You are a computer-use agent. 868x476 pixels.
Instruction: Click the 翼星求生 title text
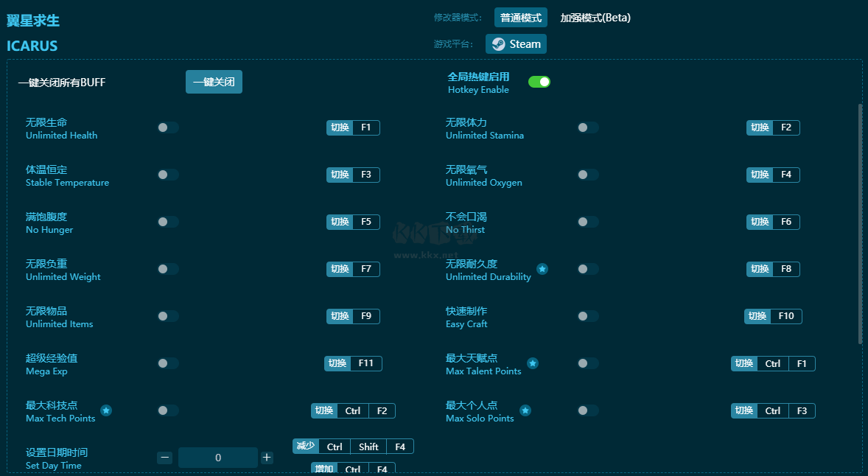(33, 21)
